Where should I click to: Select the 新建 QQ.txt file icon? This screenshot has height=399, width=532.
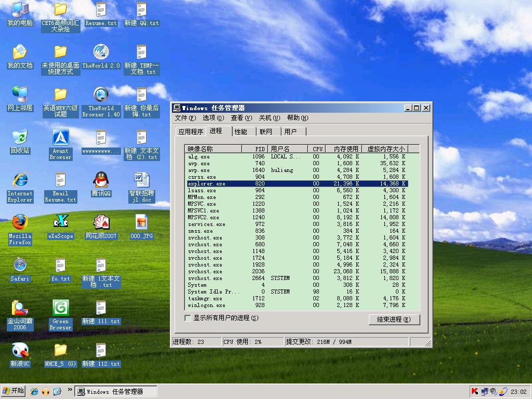tap(142, 14)
